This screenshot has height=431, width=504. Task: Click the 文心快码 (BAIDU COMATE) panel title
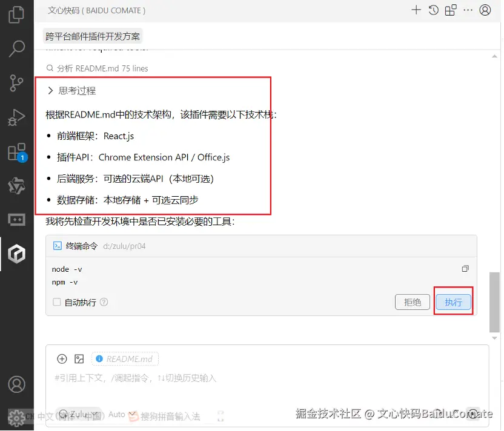tap(96, 11)
